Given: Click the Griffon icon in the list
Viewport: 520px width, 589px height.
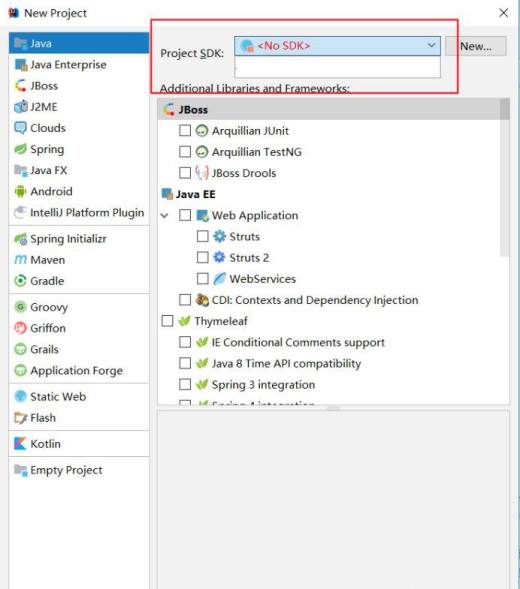Looking at the screenshot, I should tap(20, 328).
